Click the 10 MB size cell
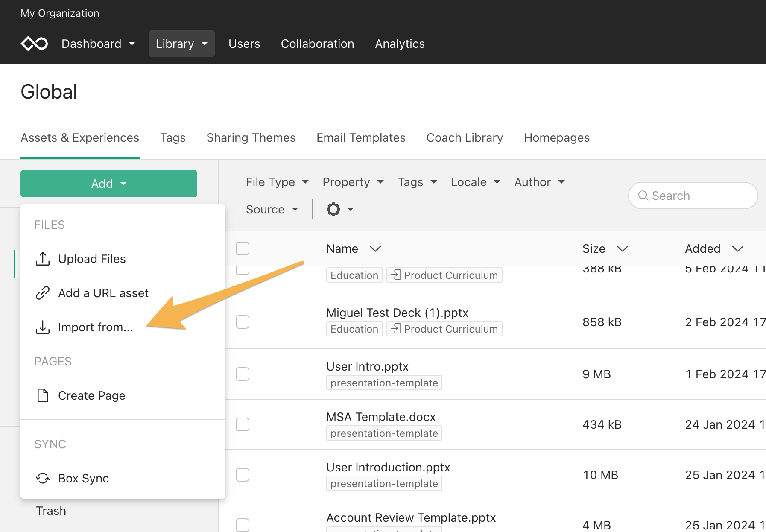 pos(600,475)
